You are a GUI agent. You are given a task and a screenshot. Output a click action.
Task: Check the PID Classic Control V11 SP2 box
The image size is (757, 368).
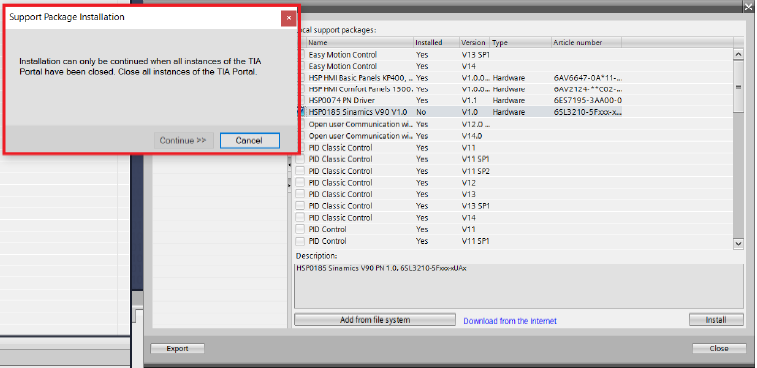(x=300, y=171)
